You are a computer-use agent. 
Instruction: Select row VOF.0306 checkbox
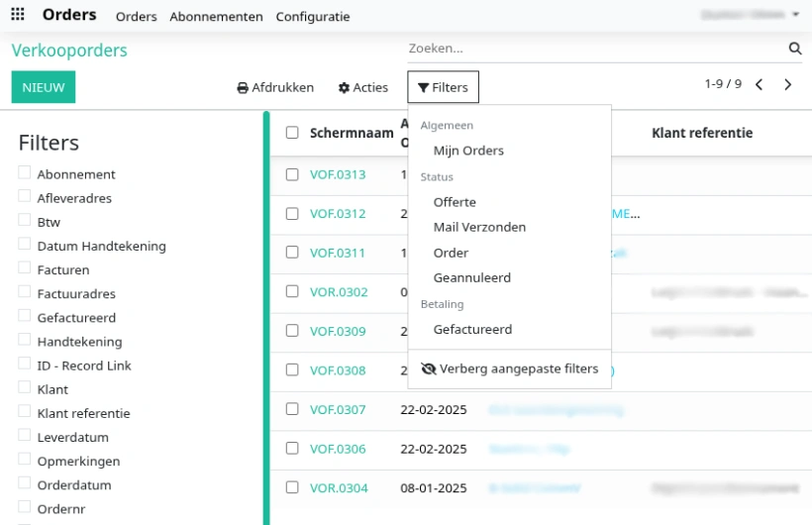tap(292, 449)
